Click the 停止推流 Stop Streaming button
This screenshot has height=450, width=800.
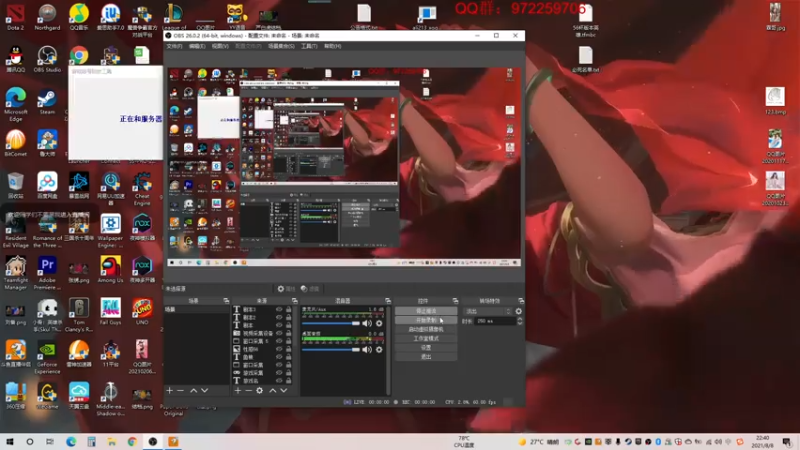(426, 311)
